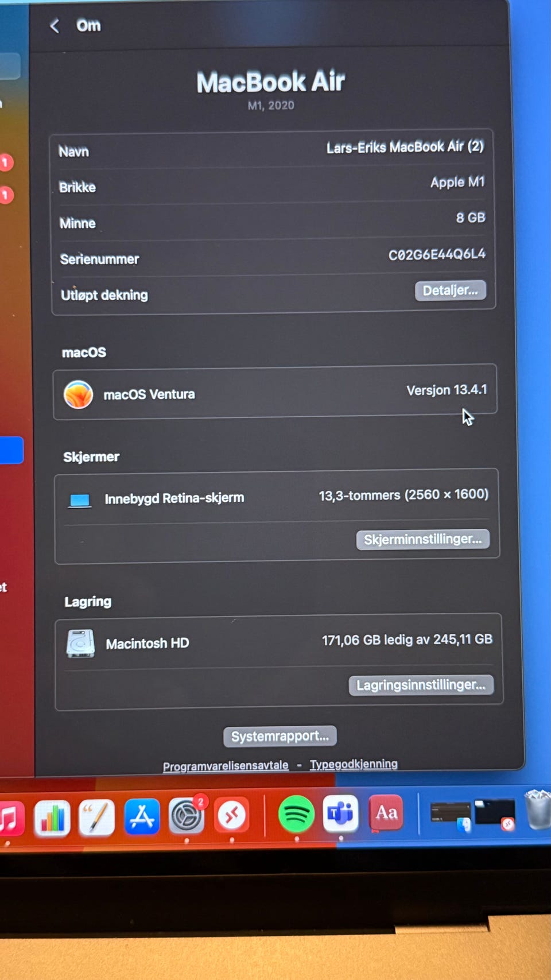Select serial number C02G6E44Q6L4
The width and height of the screenshot is (551, 980).
437,254
